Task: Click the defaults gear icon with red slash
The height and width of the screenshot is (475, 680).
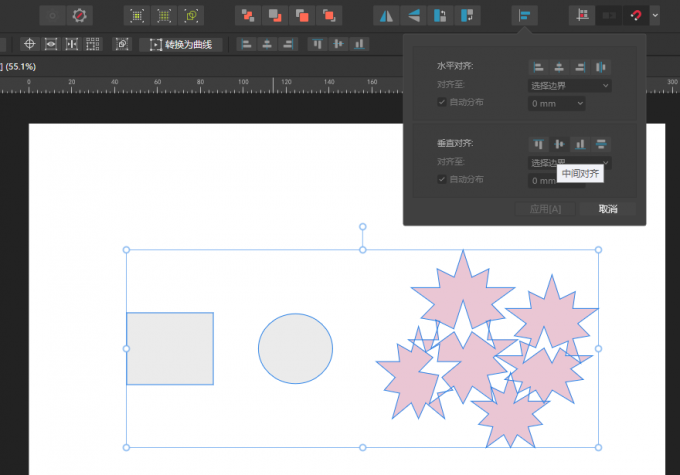Action: (x=79, y=16)
